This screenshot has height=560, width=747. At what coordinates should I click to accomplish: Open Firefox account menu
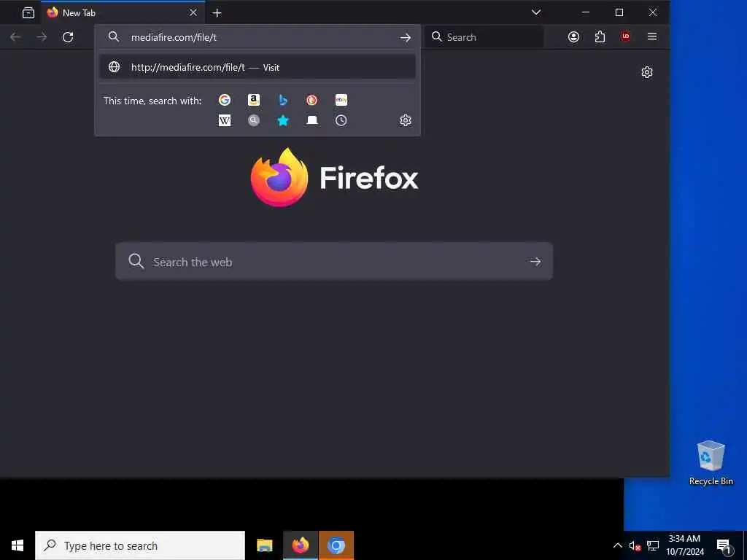pyautogui.click(x=573, y=36)
